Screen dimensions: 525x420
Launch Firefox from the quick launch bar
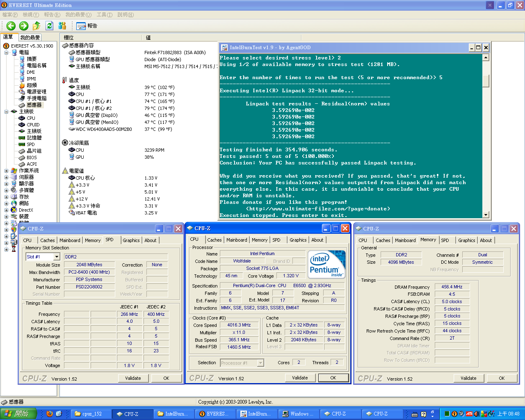coord(50,414)
